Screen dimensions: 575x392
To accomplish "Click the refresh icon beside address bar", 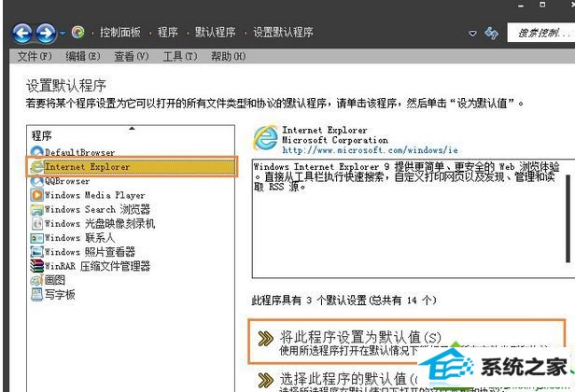I will tap(491, 33).
